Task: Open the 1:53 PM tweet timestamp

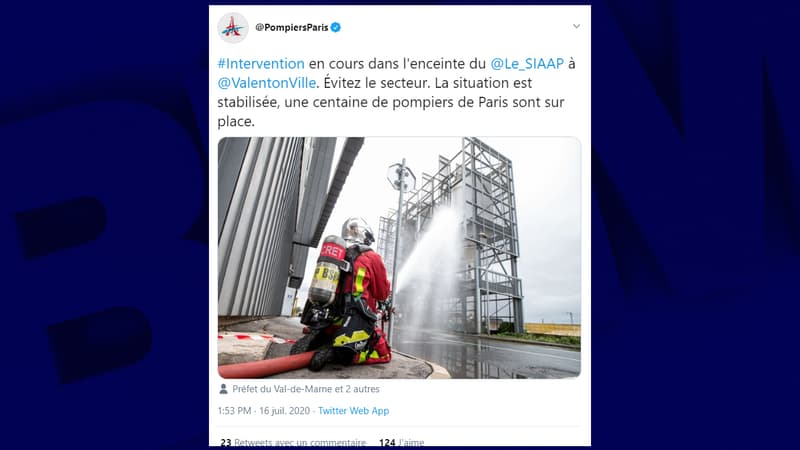Action: [235, 411]
